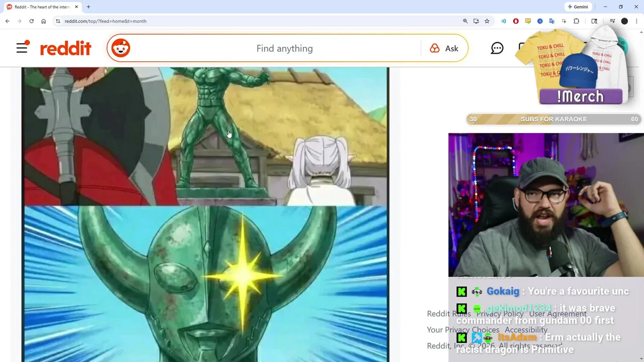The height and width of the screenshot is (362, 644).
Task: Click the blue circular extension icon
Action: click(x=540, y=21)
